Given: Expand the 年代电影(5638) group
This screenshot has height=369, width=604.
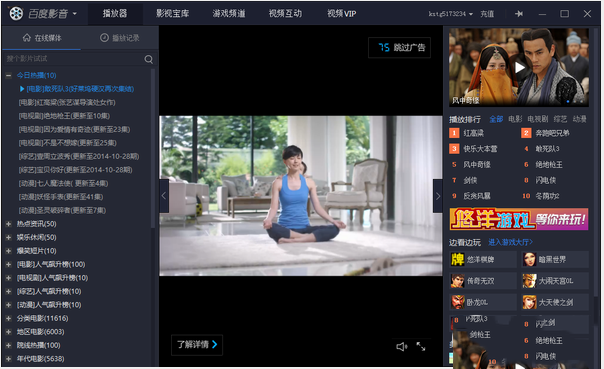Looking at the screenshot, I should [8, 359].
